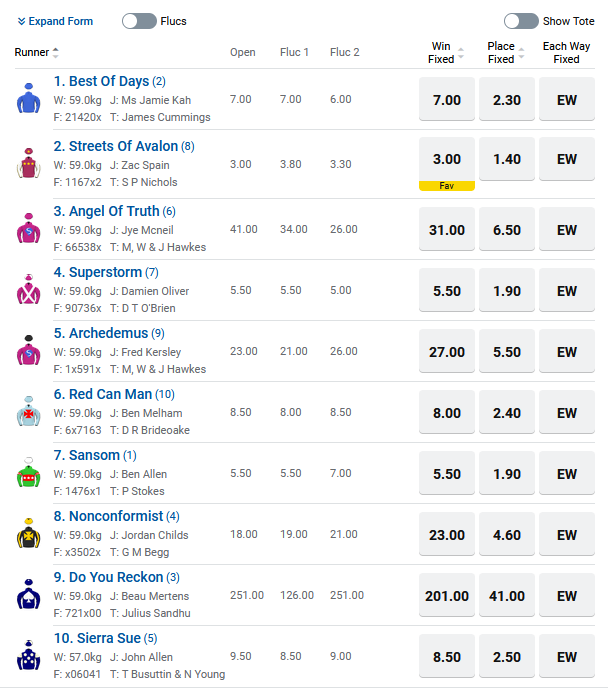This screenshot has width=608, height=688.
Task: Select EW bet for Sierra Sue
Action: coord(567,656)
